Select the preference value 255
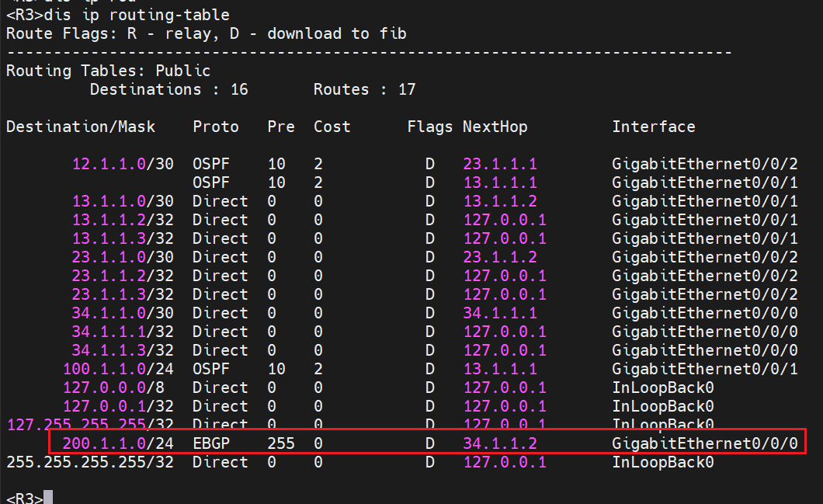 [x=281, y=443]
